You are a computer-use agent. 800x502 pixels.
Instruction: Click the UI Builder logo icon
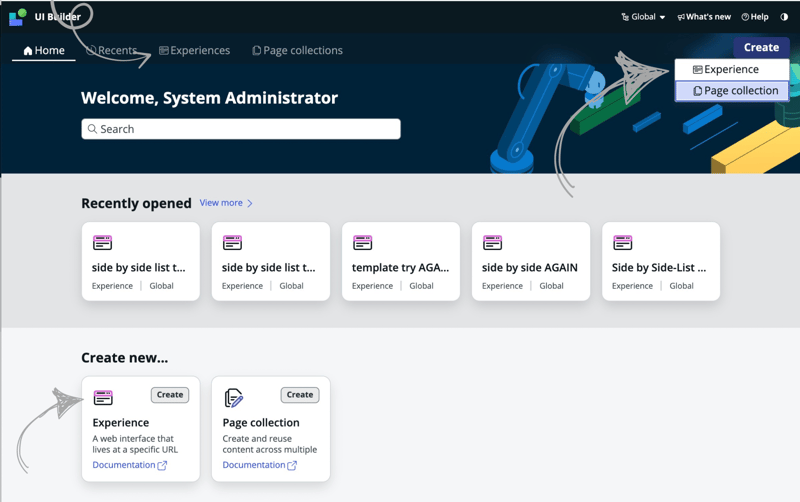(17, 17)
